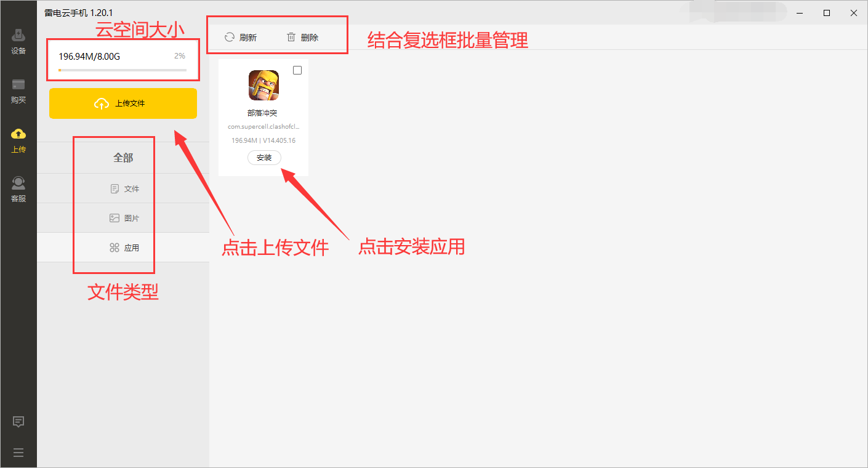
Task: Click the 2% usage percentage label
Action: point(180,55)
